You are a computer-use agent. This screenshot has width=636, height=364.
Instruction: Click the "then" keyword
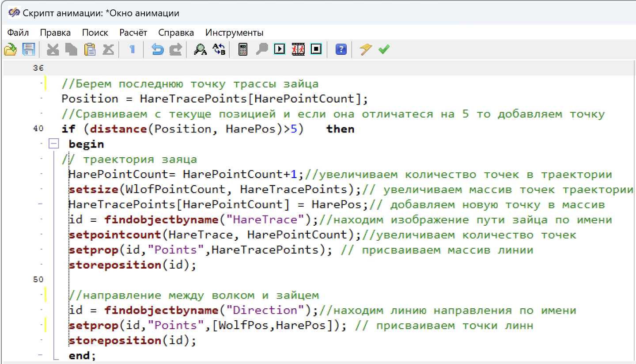click(x=341, y=129)
